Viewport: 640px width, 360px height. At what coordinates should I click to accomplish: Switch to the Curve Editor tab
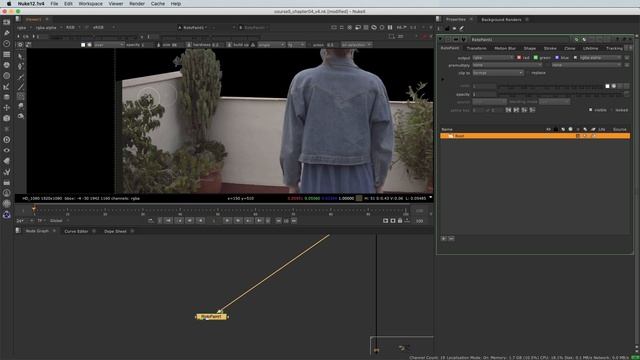point(76,231)
